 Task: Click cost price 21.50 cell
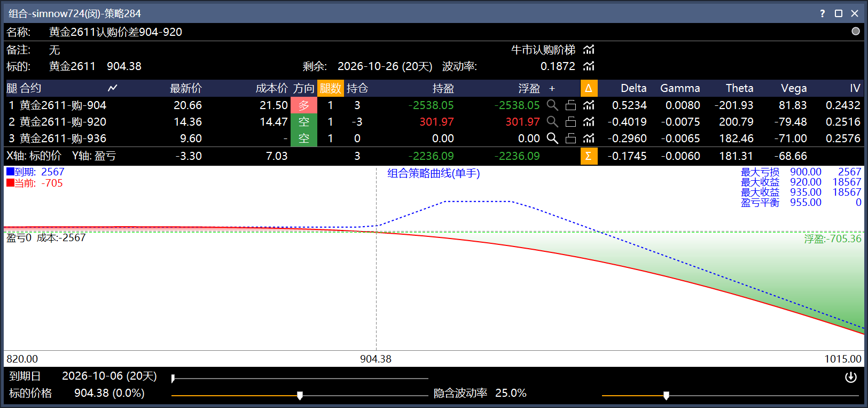(273, 105)
